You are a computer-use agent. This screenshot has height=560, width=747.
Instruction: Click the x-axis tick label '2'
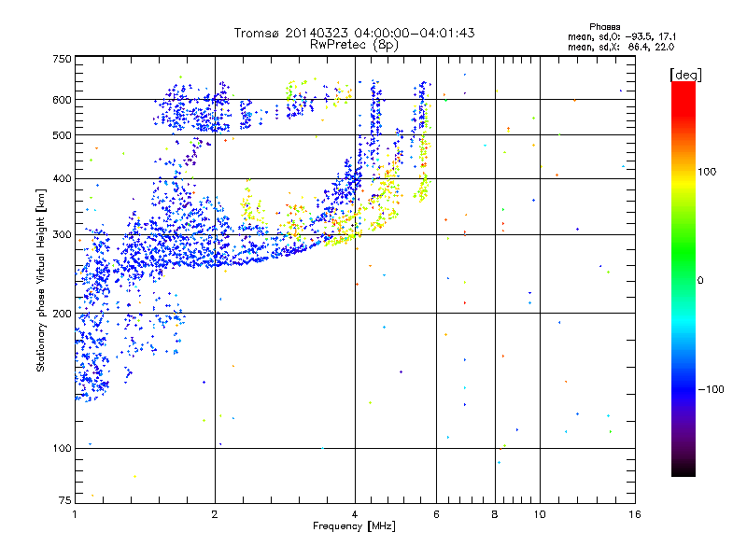[215, 514]
